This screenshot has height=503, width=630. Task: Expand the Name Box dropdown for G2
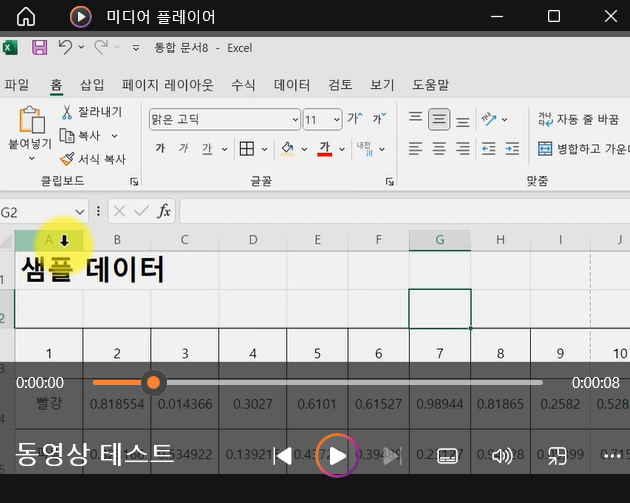(x=80, y=212)
